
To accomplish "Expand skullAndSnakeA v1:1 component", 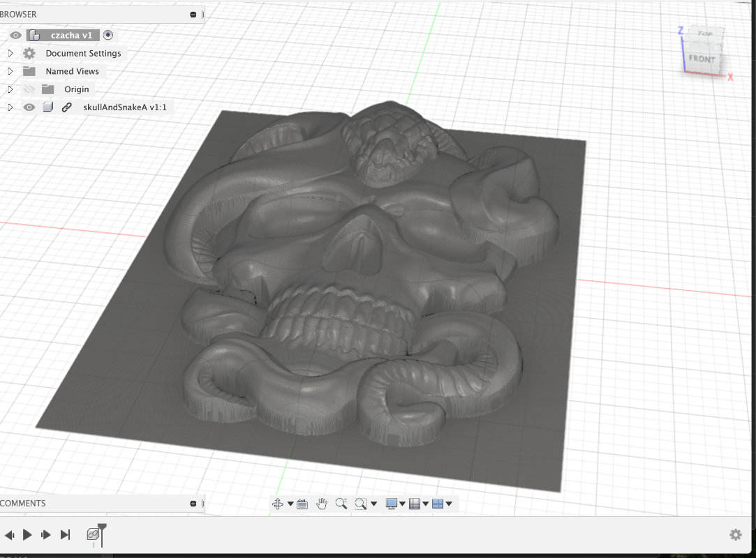I will (10, 107).
